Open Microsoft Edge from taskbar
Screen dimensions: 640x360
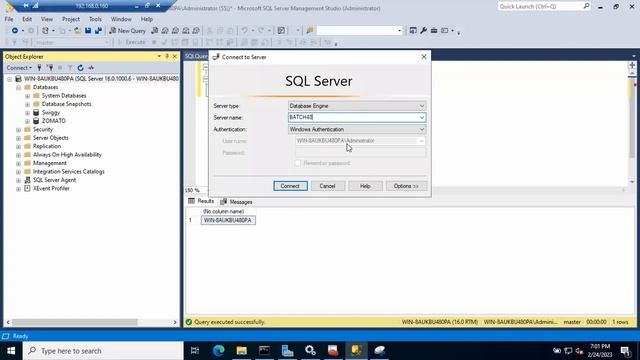[x=219, y=351]
